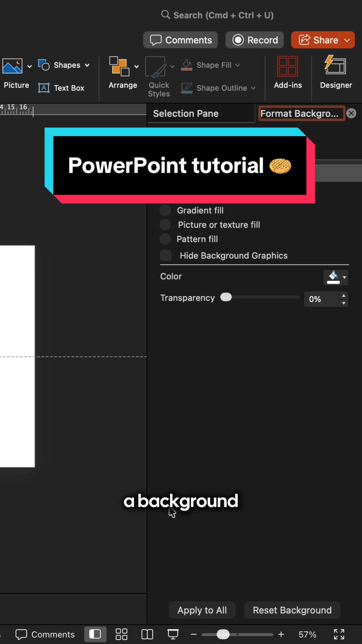Click the Shape Fill bucket icon
362x644 pixels.
click(187, 65)
